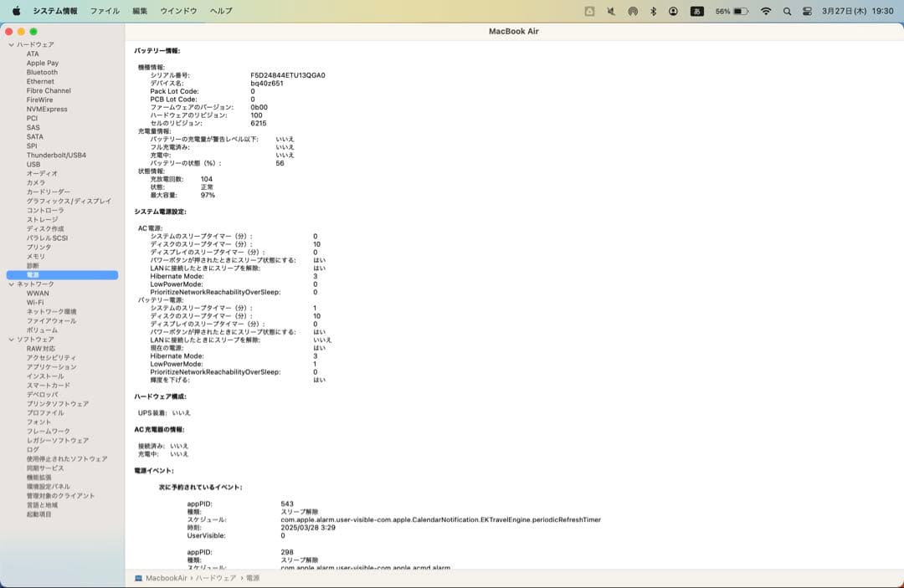904x588 pixels.
Task: Collapse the ソフトウェア section
Action: point(11,340)
